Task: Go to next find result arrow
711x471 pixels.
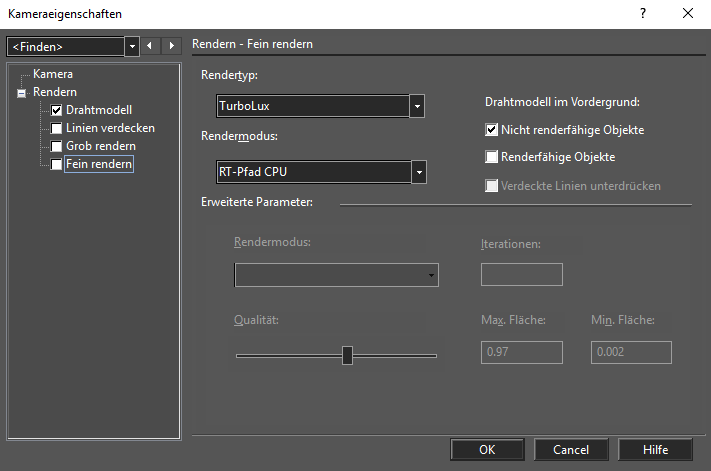Action: click(171, 46)
